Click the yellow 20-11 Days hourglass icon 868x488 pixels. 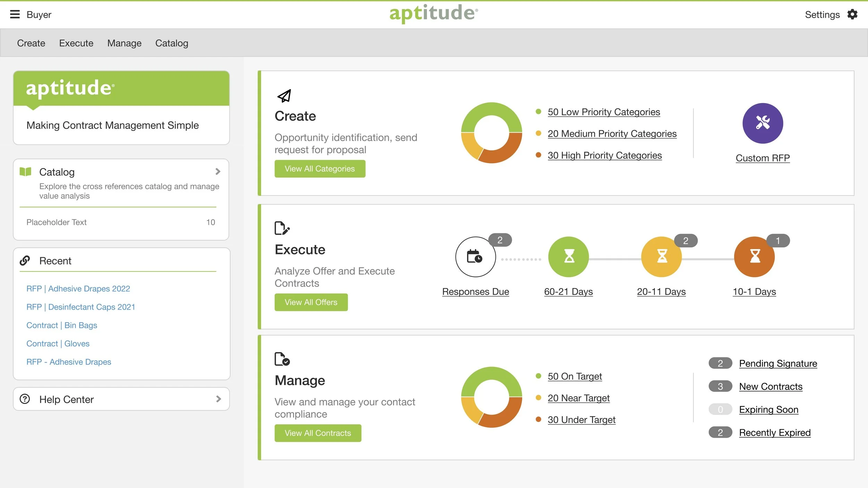coord(661,257)
